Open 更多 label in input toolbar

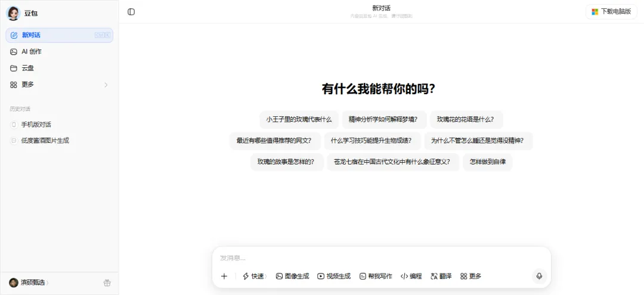[475, 276]
